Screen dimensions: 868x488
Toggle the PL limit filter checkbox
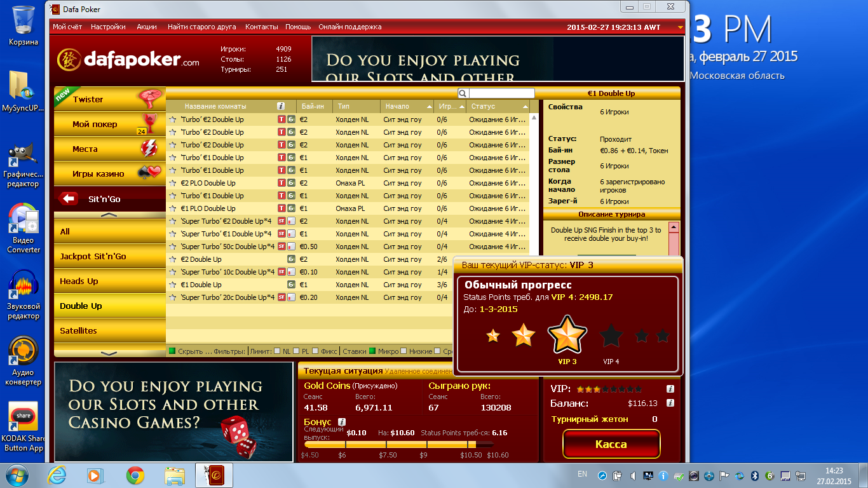(x=296, y=351)
